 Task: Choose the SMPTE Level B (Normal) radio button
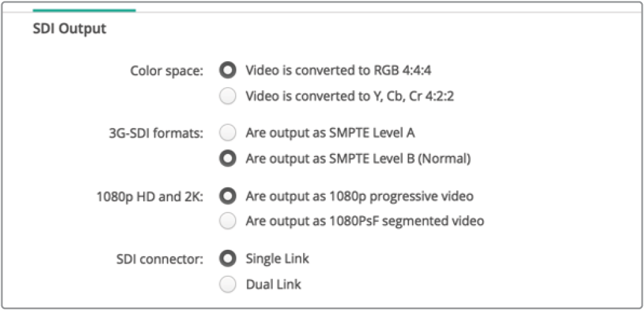[x=227, y=159]
